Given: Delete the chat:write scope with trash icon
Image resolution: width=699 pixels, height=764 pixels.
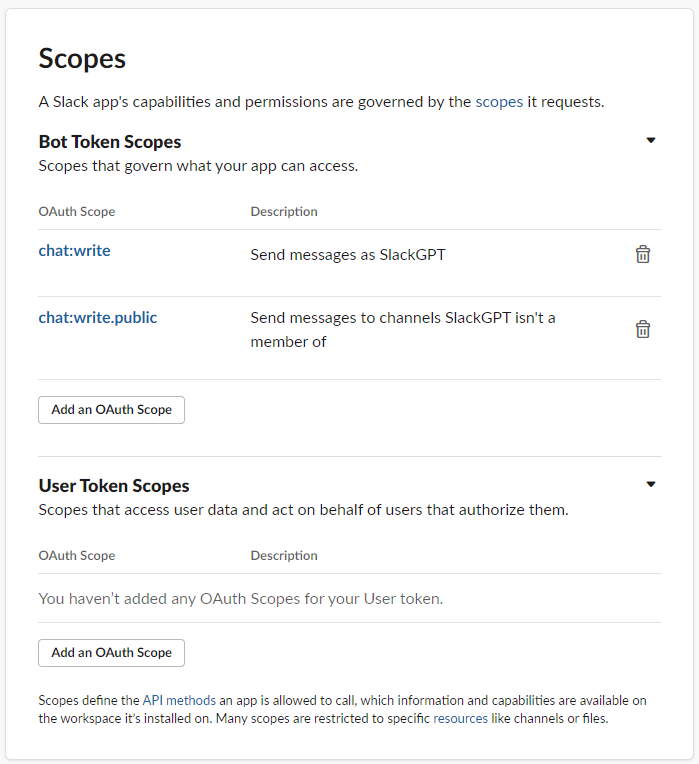Looking at the screenshot, I should (x=643, y=254).
